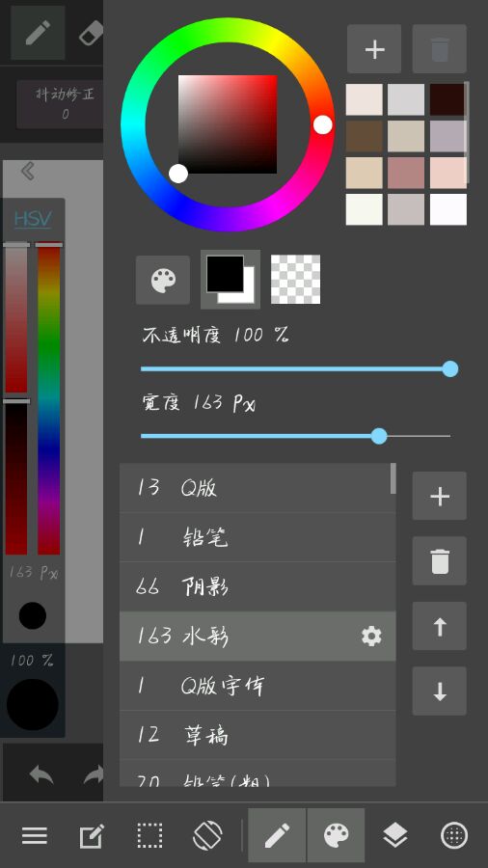Image resolution: width=488 pixels, height=868 pixels.
Task: Tap the edit canvas icon
Action: tap(92, 835)
